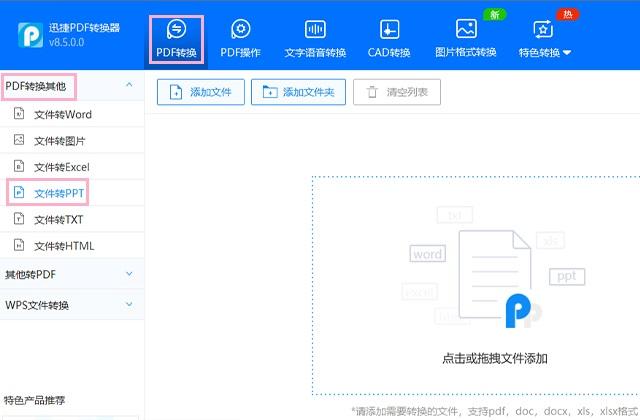Select 文件转PPT in sidebar
Viewport: 640px width, 420px height.
pos(72,193)
